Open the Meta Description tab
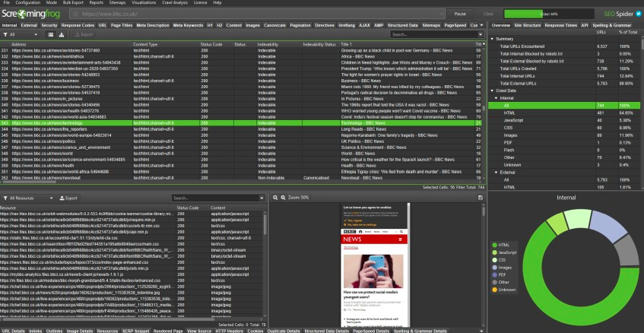The width and height of the screenshot is (644, 333). pyautogui.click(x=153, y=25)
